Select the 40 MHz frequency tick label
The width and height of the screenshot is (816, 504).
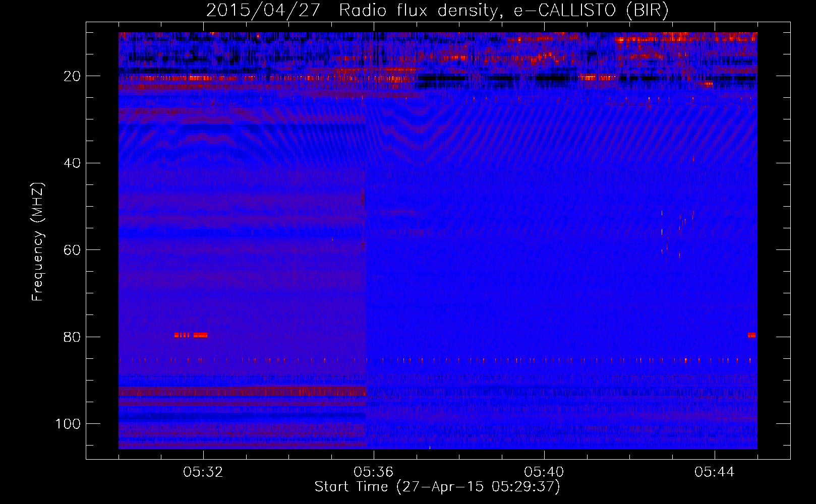tap(72, 163)
